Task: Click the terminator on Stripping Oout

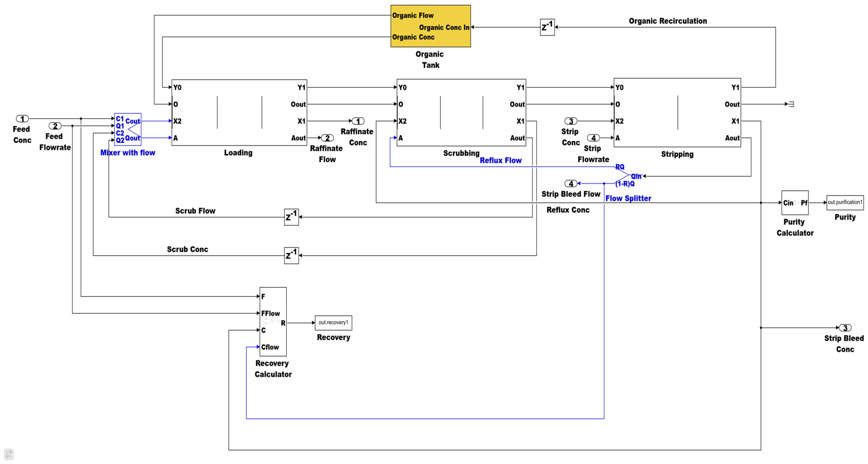Action: click(791, 104)
